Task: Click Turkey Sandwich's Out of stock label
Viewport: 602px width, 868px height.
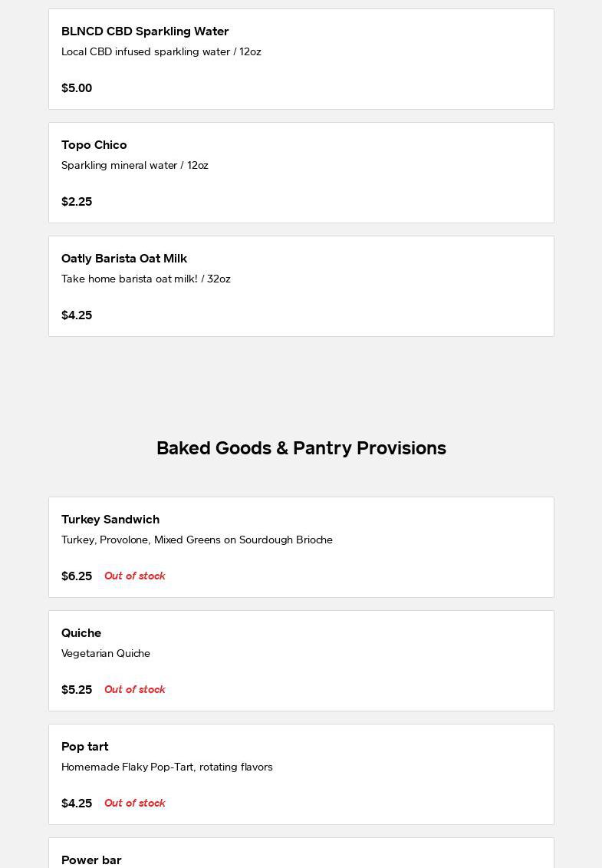Action: 135,576
